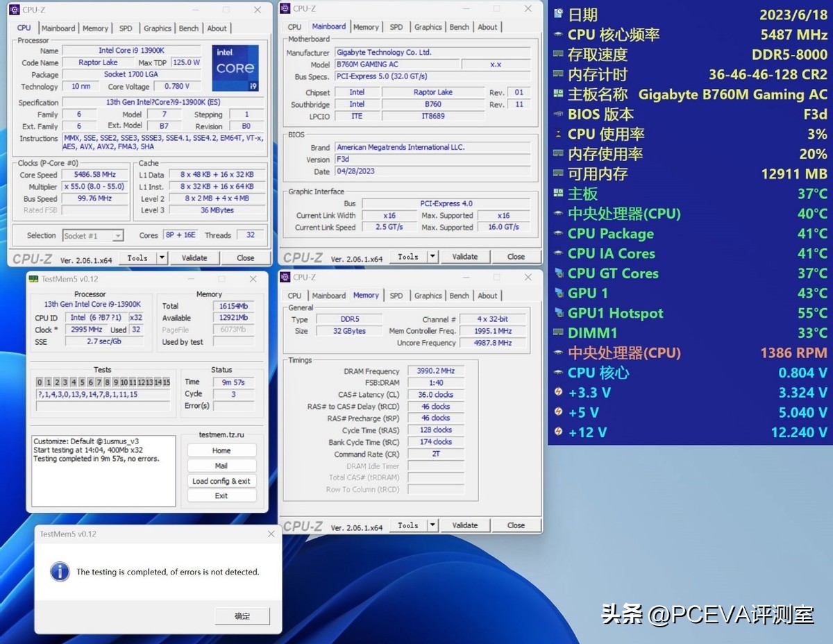
Task: Click Load config & exit in TestMem5
Action: coord(221,481)
